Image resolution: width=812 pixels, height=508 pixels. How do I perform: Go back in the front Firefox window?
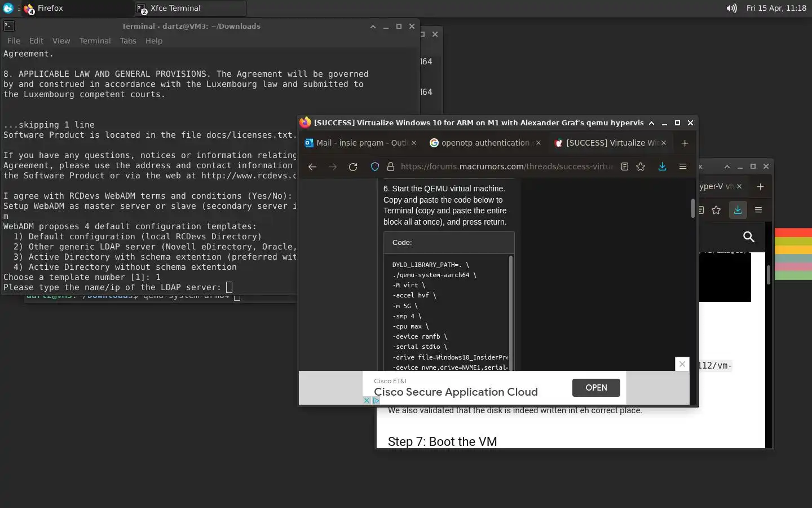click(312, 167)
